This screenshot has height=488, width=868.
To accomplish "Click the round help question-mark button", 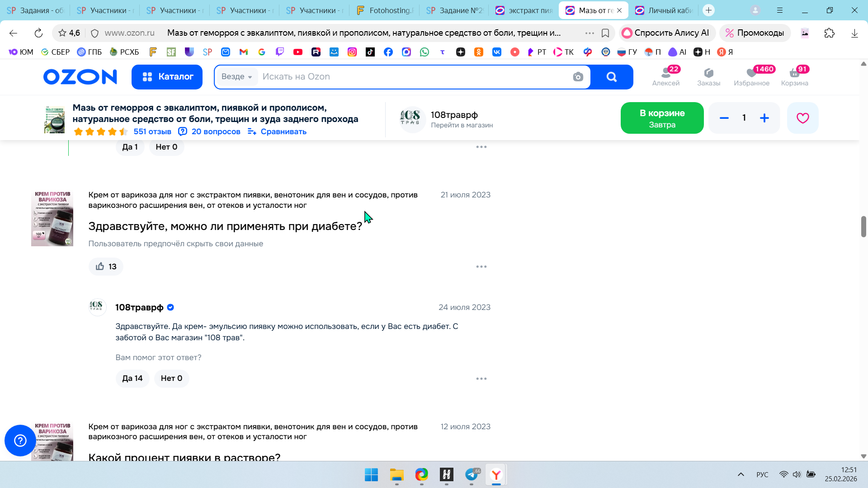I will 20,441.
